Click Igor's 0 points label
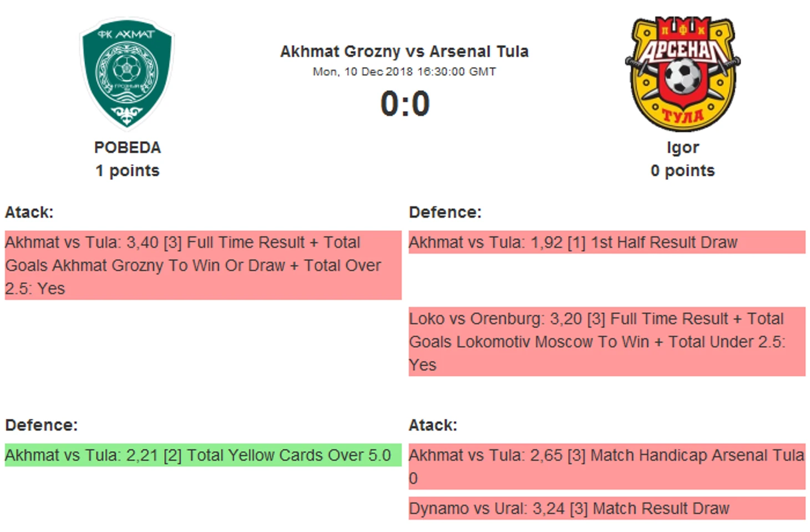 coord(682,171)
